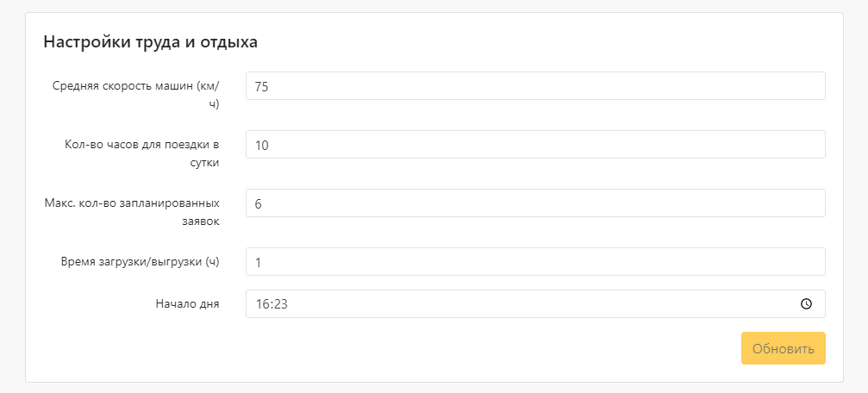Open the time picker via the clock icon
The height and width of the screenshot is (393, 868).
806,304
